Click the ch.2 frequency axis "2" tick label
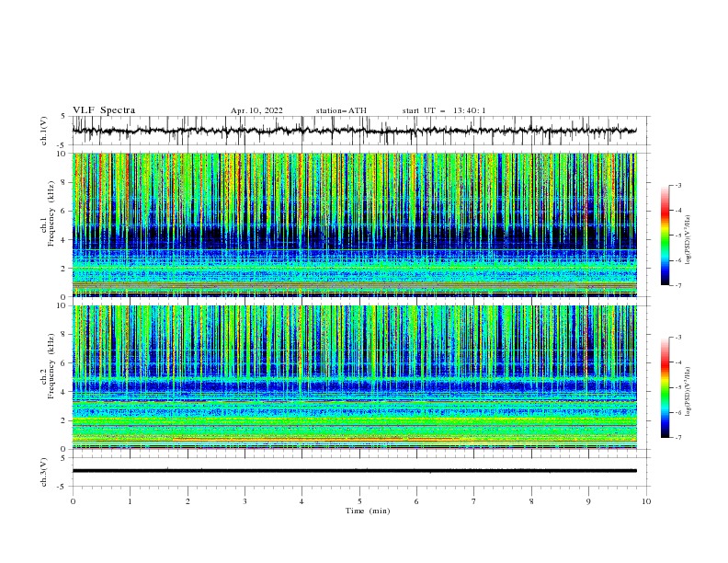Viewport: 728px width, 563px height. point(63,420)
